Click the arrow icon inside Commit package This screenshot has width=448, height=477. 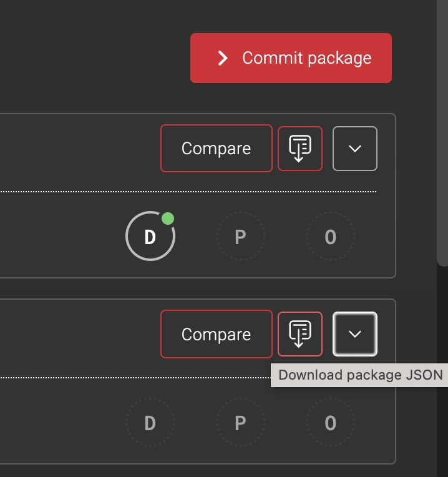tap(223, 58)
